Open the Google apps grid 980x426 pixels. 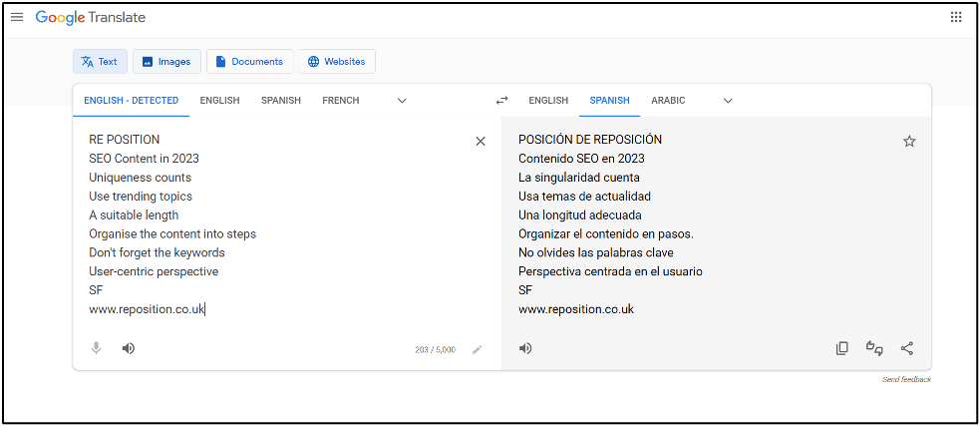[956, 18]
